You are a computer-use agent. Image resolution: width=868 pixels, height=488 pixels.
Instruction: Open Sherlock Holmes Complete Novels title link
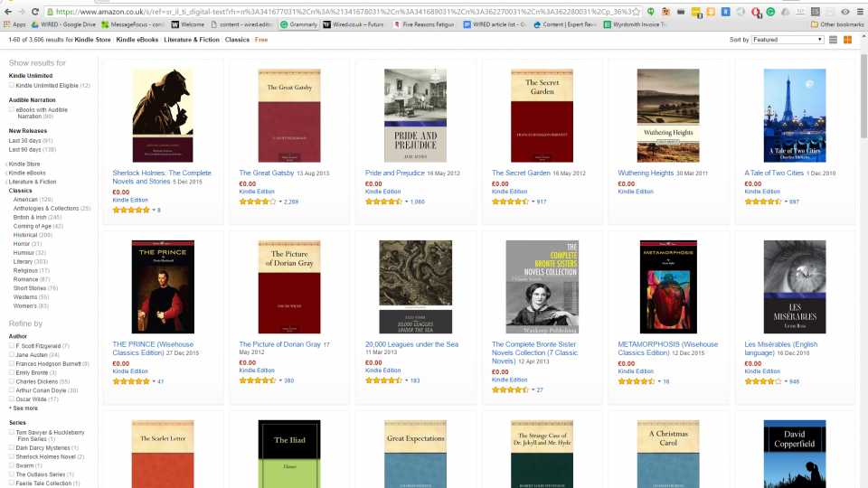tap(162, 177)
